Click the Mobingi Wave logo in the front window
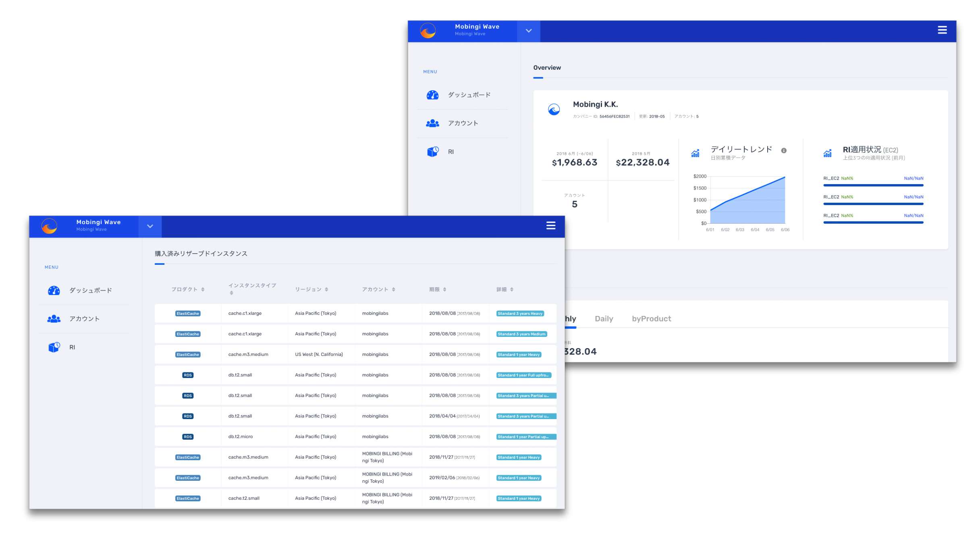This screenshot has height=540, width=980. pos(50,226)
